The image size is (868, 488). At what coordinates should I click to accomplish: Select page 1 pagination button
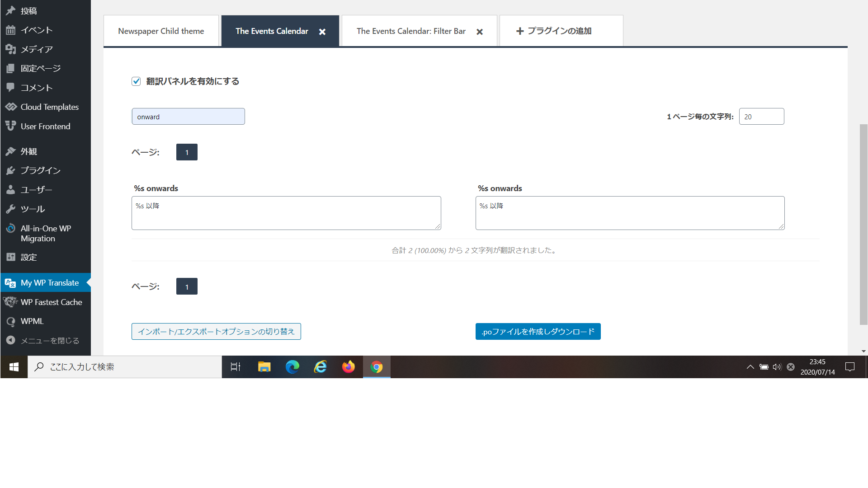click(187, 152)
